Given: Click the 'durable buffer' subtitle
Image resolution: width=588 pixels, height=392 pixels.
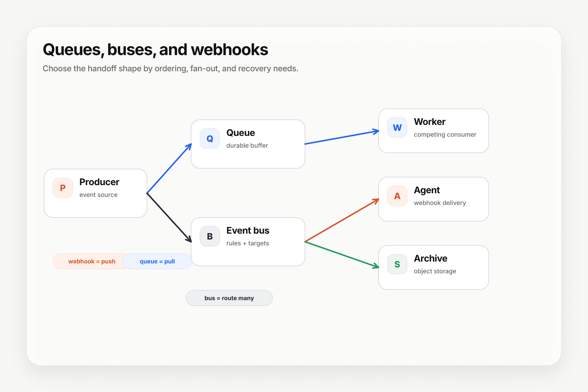Looking at the screenshot, I should (247, 145).
